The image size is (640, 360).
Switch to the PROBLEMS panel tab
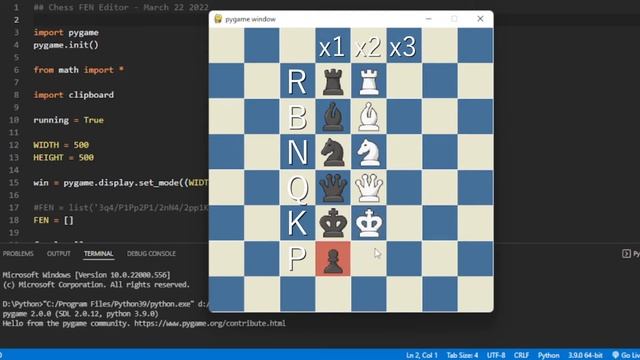pyautogui.click(x=18, y=253)
